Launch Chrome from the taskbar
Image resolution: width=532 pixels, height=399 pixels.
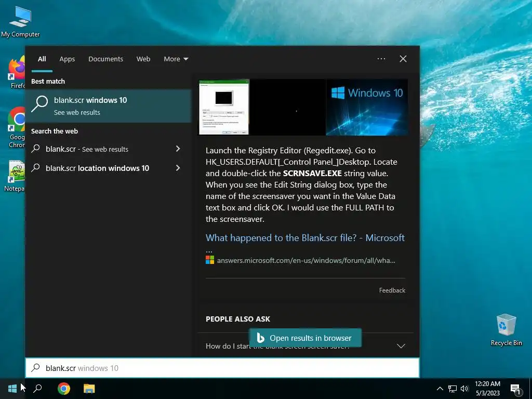coord(63,389)
